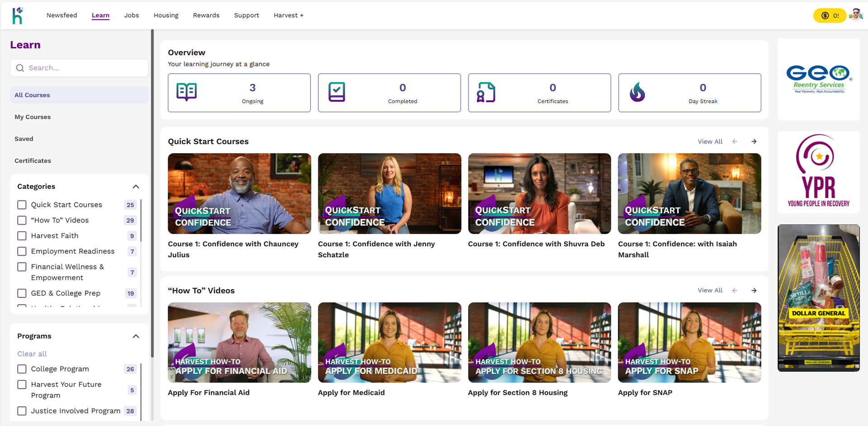868x426 pixels.
Task: Click the Ongoing courses book icon
Action: click(186, 92)
